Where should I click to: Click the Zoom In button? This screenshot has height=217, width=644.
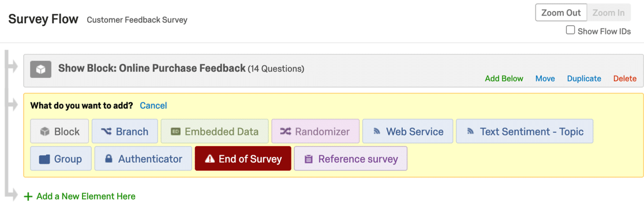[x=609, y=13]
